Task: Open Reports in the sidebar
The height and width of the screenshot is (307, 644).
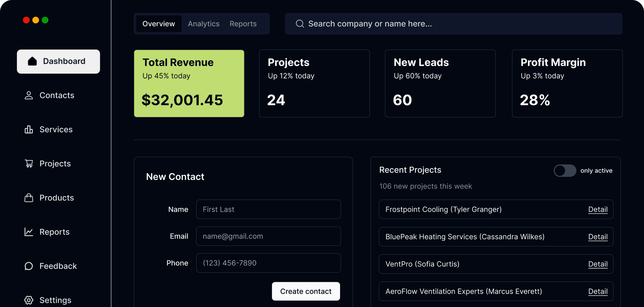Action: point(47,232)
